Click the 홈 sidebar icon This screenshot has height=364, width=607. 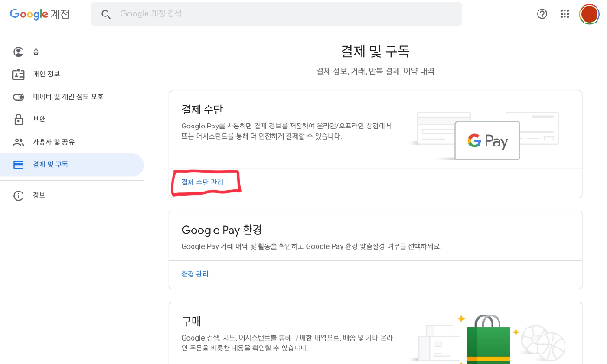click(18, 51)
